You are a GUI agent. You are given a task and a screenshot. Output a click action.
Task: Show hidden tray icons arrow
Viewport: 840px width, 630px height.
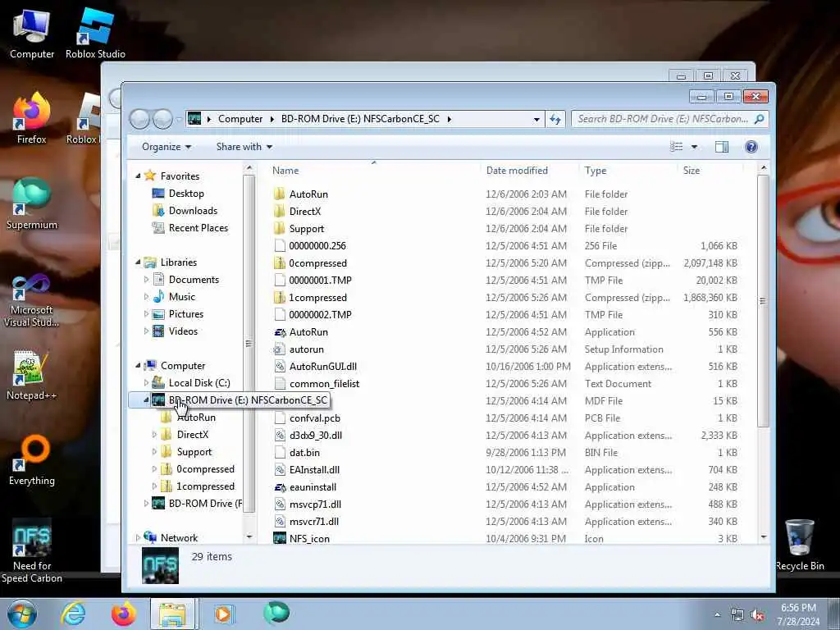pos(717,615)
